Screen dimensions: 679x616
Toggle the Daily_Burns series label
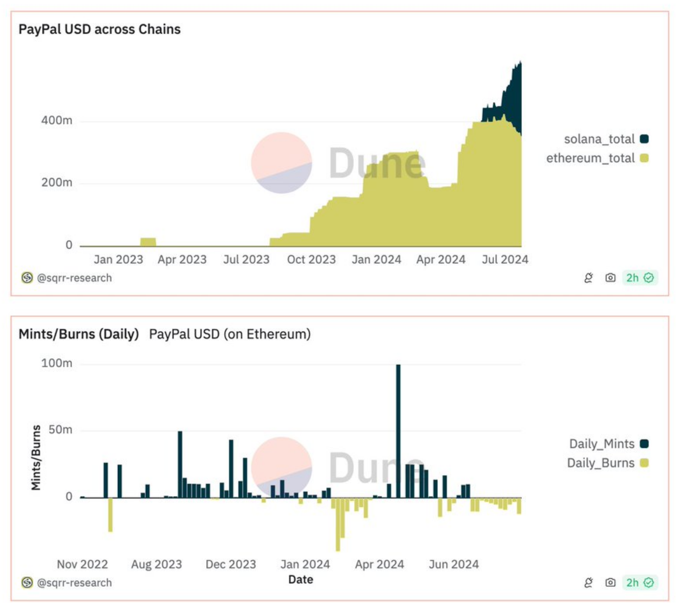click(x=600, y=463)
